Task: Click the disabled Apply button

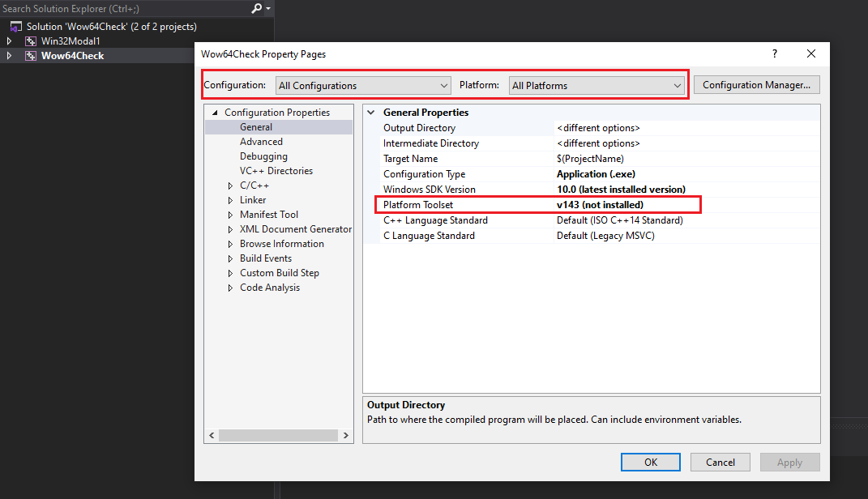Action: point(789,462)
